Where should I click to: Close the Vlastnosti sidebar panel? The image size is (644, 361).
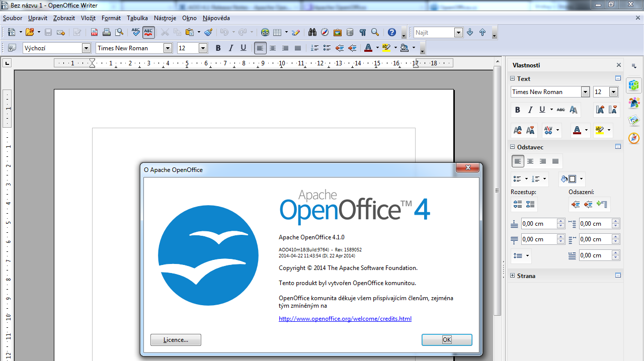[x=619, y=65]
